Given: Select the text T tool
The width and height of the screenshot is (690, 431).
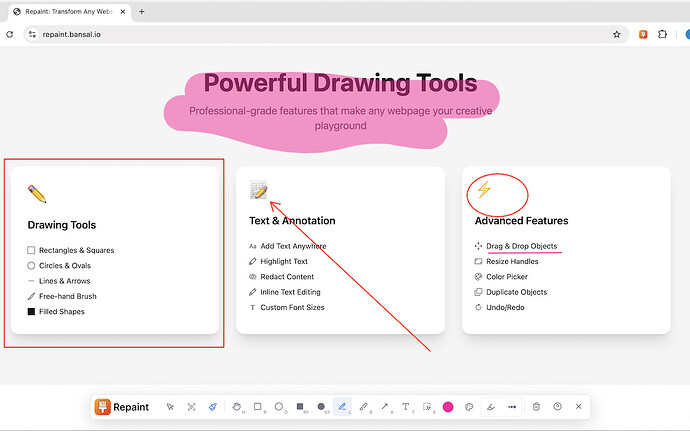Looking at the screenshot, I should [x=406, y=407].
